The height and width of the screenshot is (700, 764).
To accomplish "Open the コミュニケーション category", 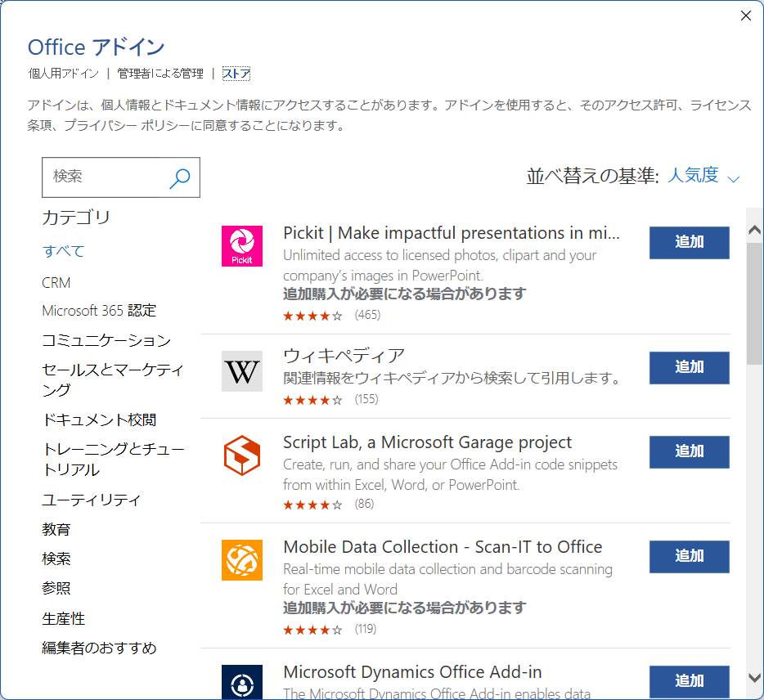I will (106, 340).
